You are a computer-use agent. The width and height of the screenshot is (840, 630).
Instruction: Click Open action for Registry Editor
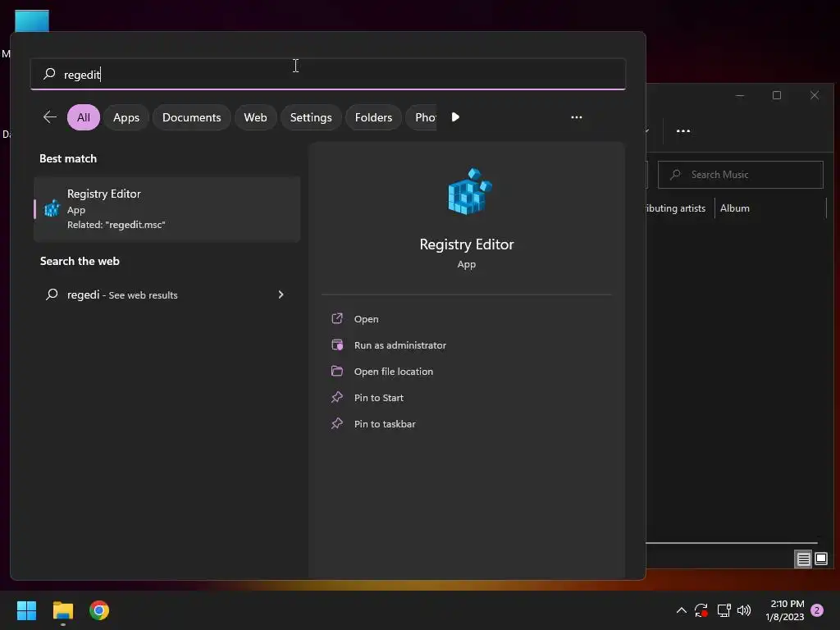[x=367, y=319]
